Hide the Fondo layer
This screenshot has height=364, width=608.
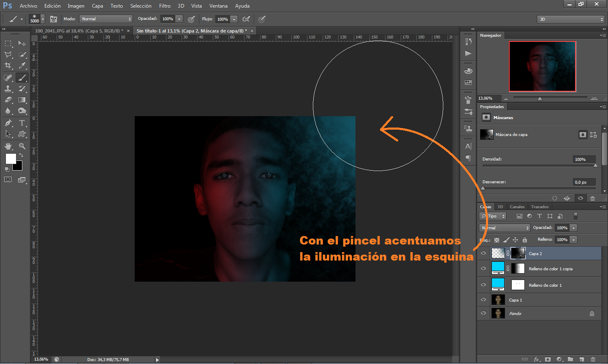click(483, 313)
